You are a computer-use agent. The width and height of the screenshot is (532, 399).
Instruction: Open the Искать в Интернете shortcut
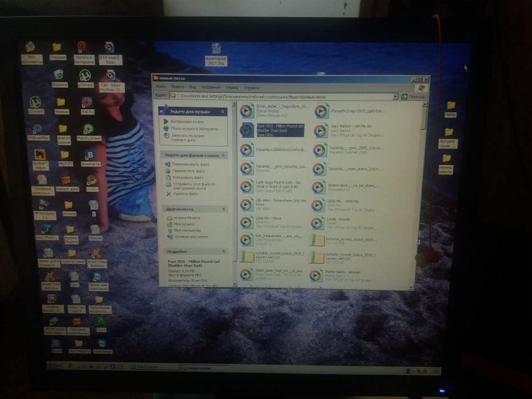pyautogui.click(x=83, y=53)
